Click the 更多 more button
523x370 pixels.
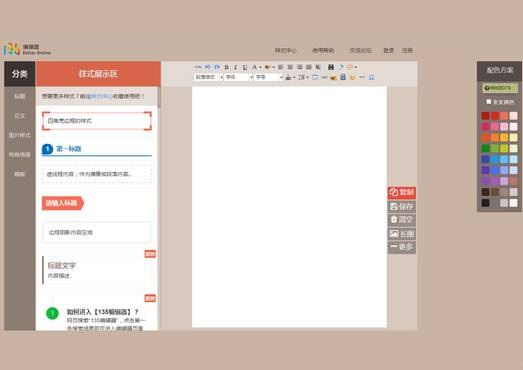[x=402, y=247]
